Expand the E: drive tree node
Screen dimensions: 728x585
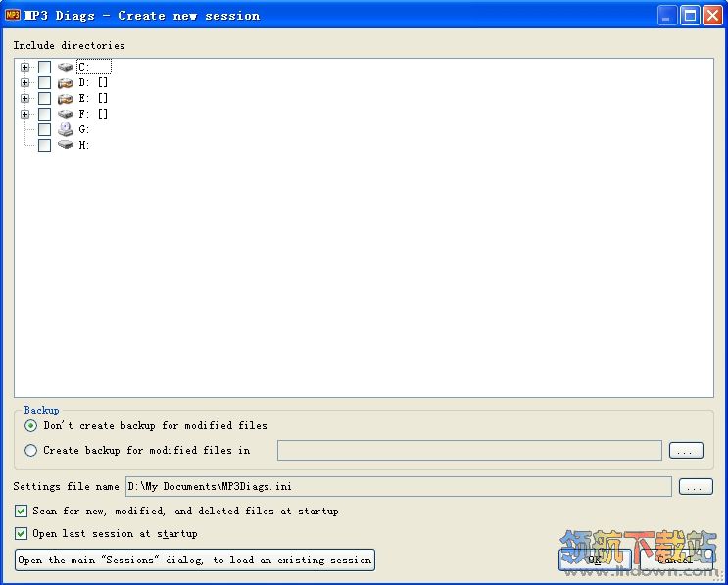(25, 98)
